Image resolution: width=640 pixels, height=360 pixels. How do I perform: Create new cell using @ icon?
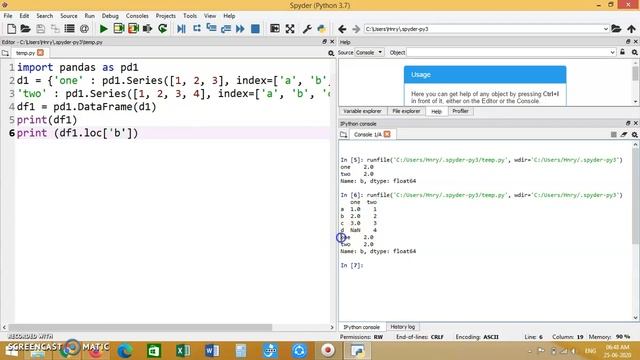click(x=84, y=29)
